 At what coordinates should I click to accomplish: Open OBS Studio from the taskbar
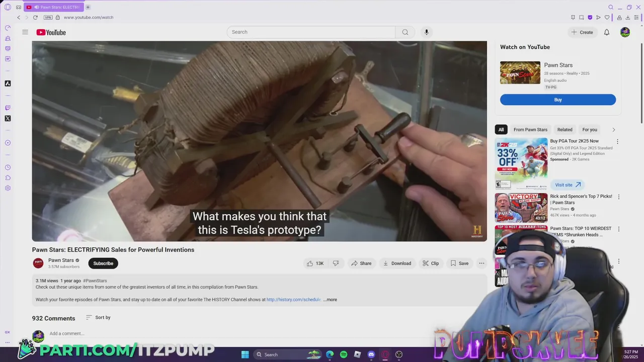pos(399,354)
